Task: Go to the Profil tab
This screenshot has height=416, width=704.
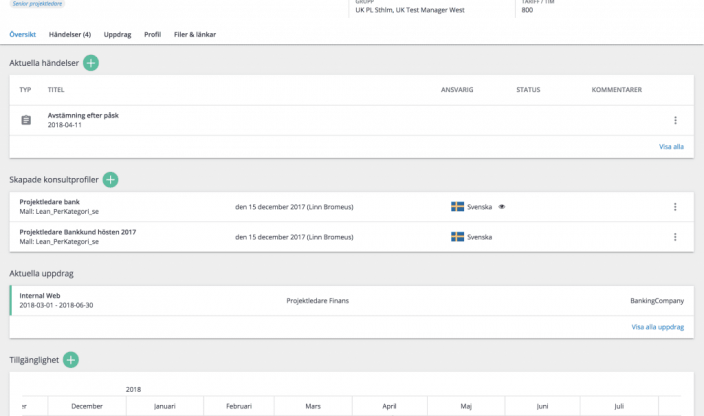Action: (x=152, y=34)
